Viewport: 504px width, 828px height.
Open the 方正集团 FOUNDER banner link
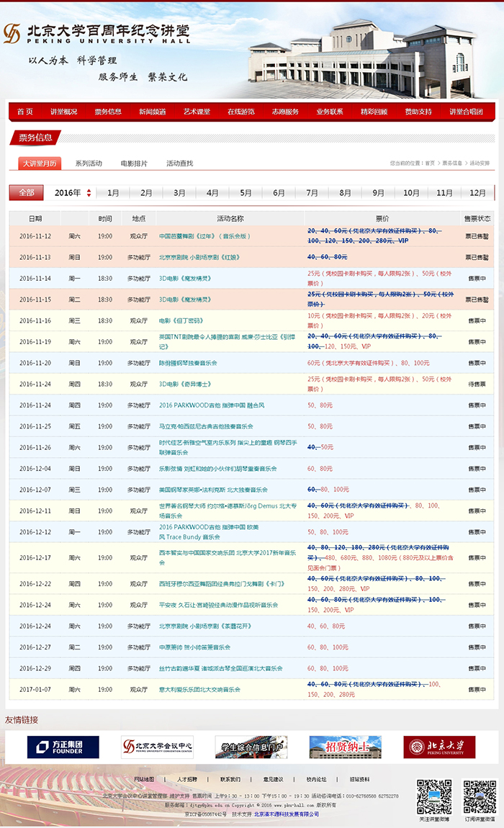(63, 747)
